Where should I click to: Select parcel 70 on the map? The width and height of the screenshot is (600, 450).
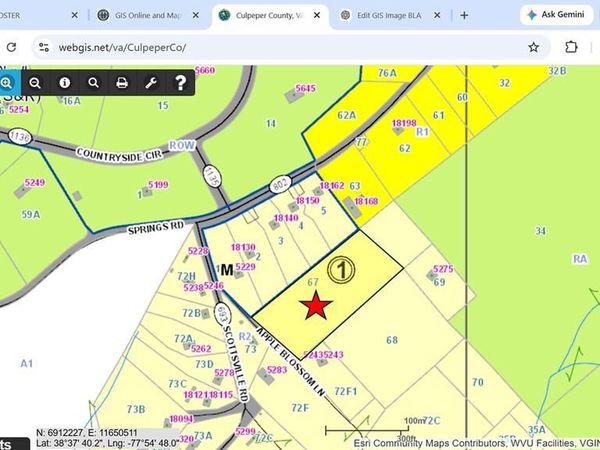[x=478, y=382]
